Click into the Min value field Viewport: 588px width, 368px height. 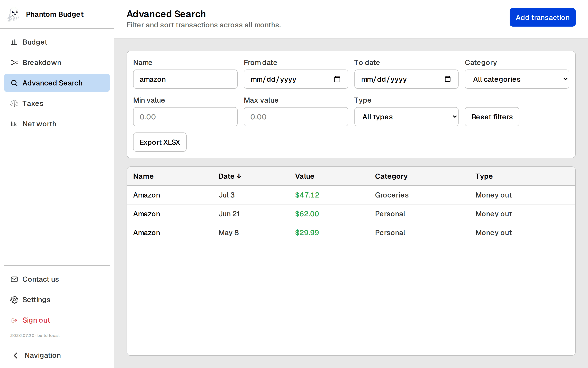185,117
